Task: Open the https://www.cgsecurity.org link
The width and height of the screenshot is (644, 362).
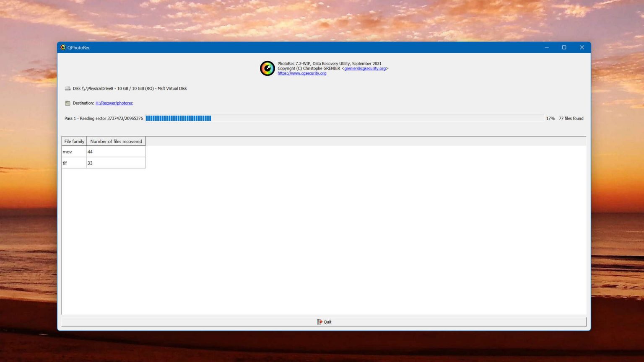Action: 301,73
